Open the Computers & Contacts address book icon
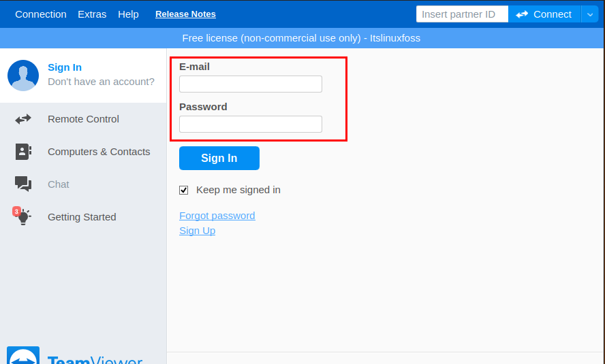Image resolution: width=605 pixels, height=364 pixels. (x=23, y=152)
